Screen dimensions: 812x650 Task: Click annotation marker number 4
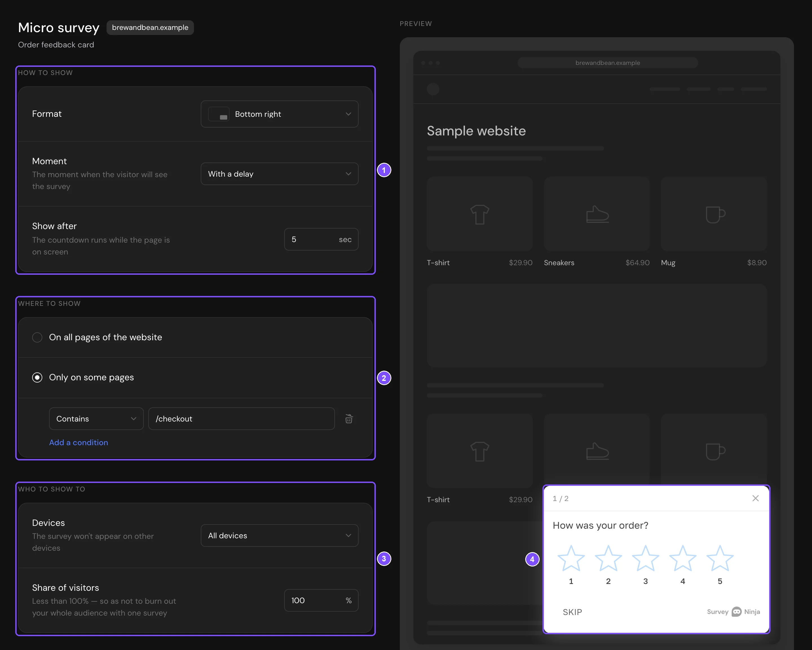point(532,559)
